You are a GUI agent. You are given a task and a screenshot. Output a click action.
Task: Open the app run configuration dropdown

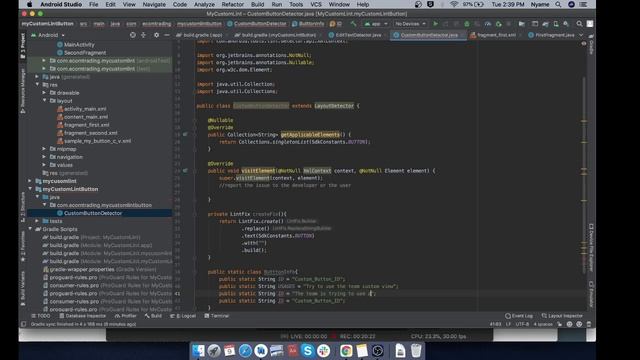pyautogui.click(x=376, y=24)
